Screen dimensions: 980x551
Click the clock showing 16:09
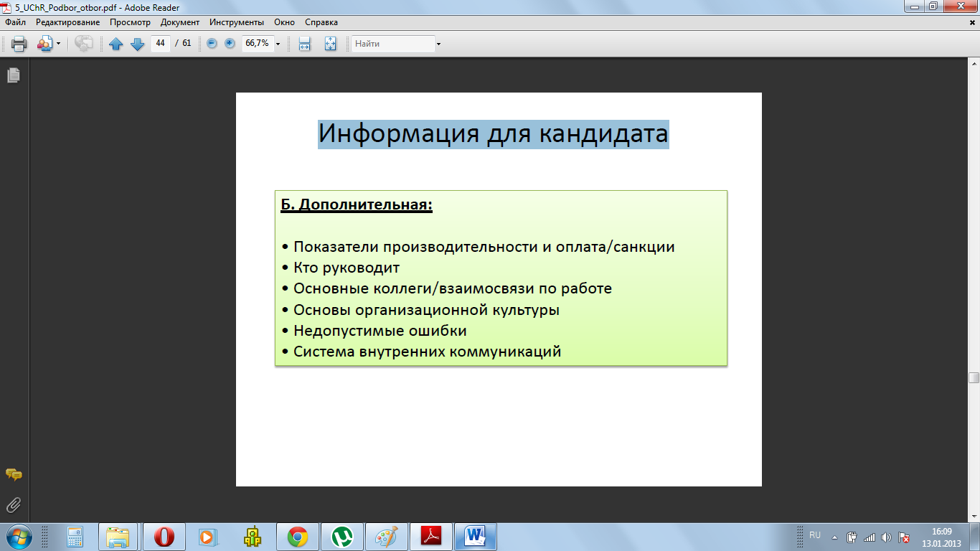(x=941, y=532)
